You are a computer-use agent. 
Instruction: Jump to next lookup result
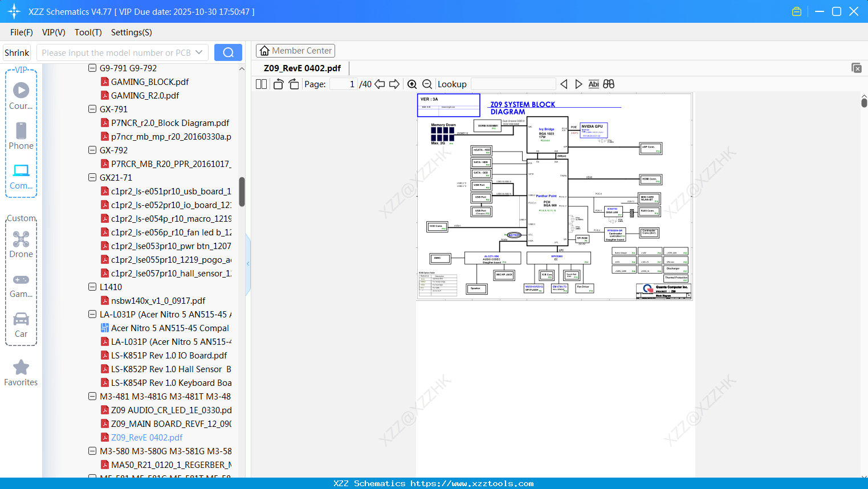pos(578,84)
